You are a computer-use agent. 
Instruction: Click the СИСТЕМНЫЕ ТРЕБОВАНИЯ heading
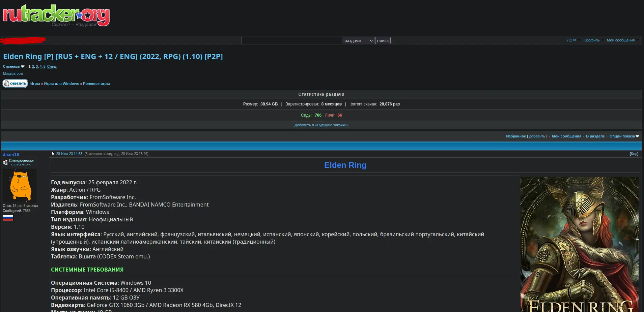(87, 270)
